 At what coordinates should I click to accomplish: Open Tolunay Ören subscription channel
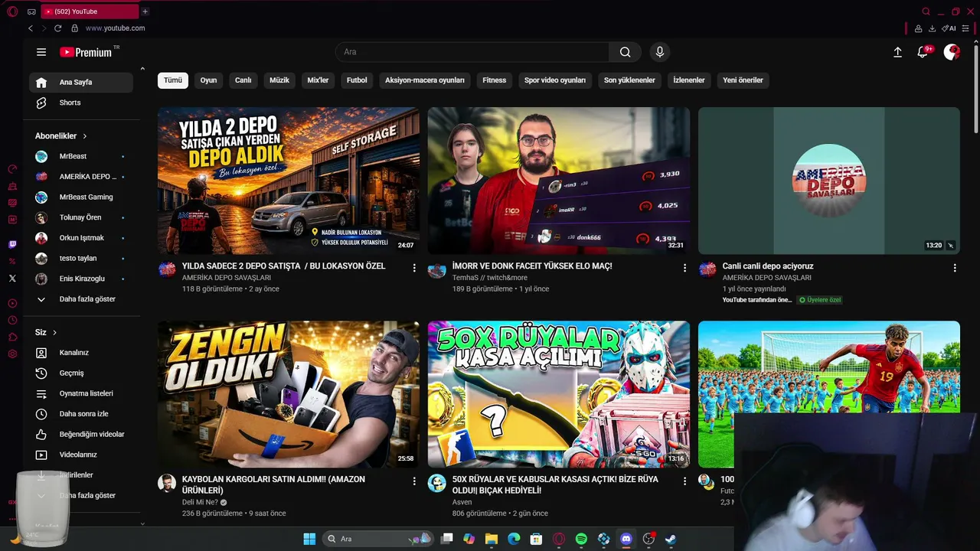(81, 217)
